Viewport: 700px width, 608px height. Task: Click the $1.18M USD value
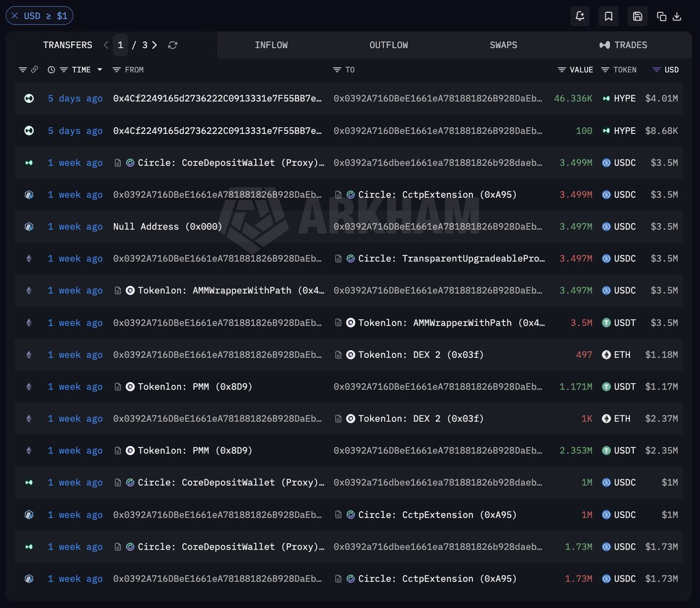[x=661, y=355]
